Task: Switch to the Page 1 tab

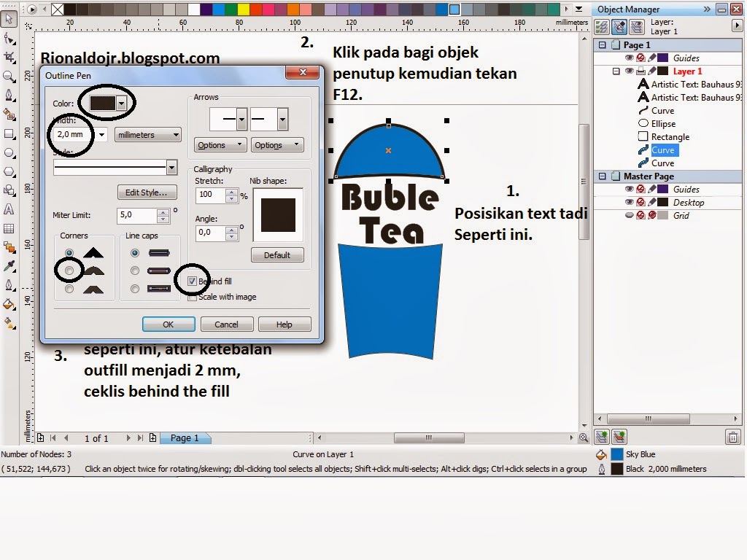Action: coord(185,438)
